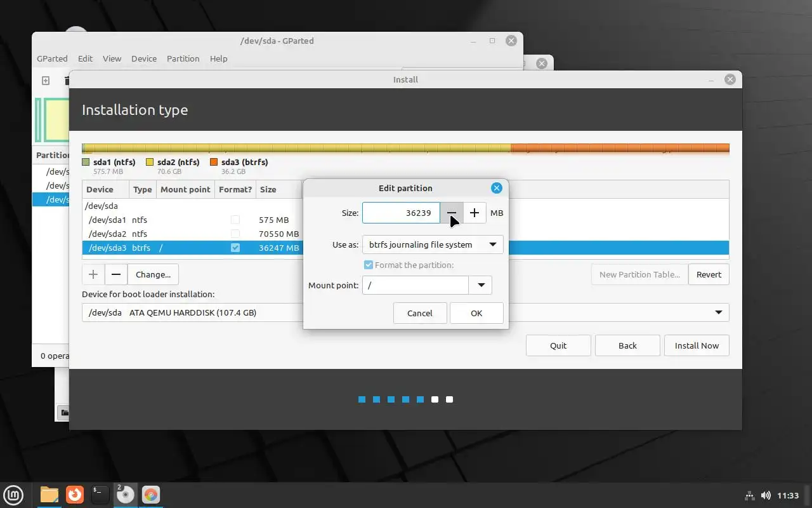
Task: Open the 'Use as' file system dropdown
Action: click(x=433, y=244)
